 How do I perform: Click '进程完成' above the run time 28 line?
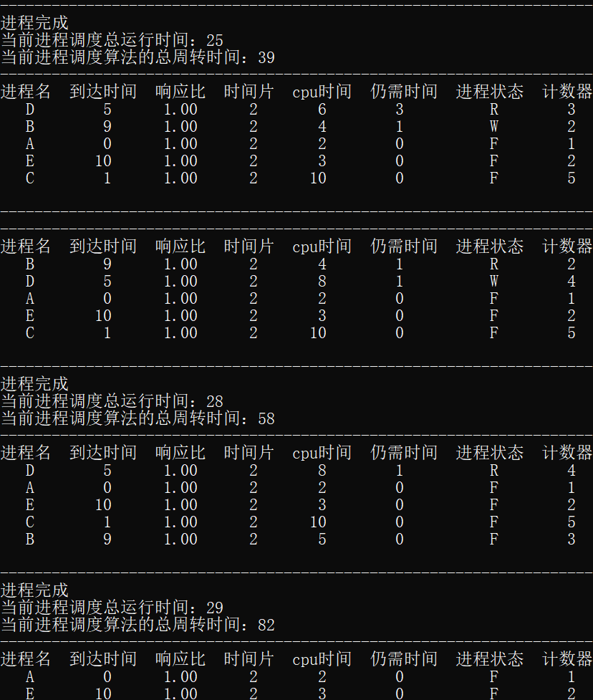point(34,384)
